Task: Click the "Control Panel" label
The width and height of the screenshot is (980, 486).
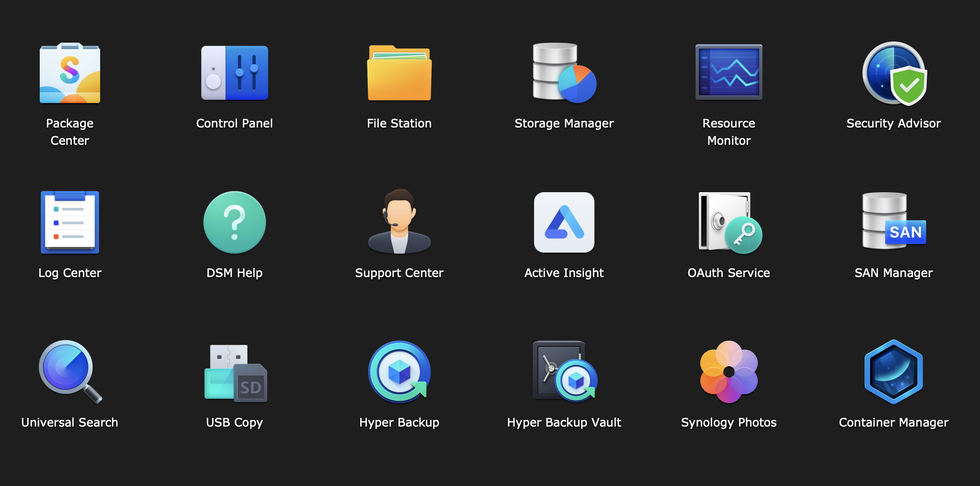Action: 235,123
